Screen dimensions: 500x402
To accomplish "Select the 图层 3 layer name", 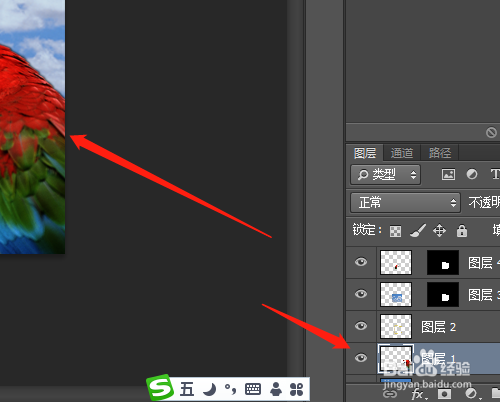I will coord(484,295).
